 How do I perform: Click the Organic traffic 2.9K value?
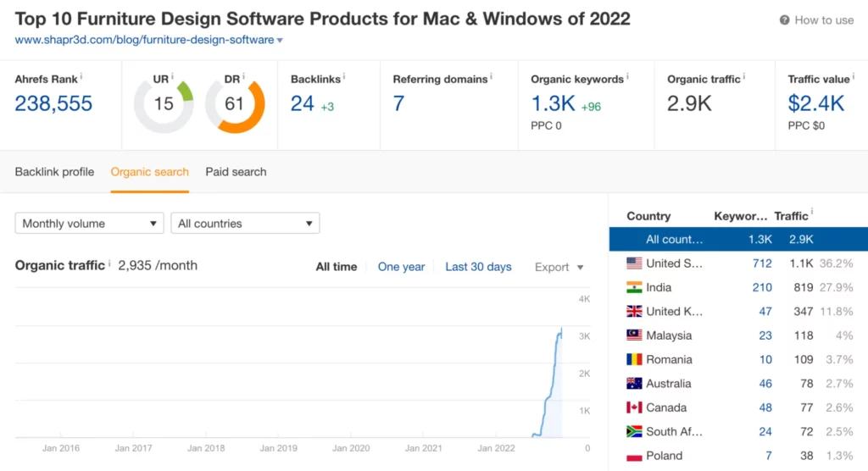688,103
